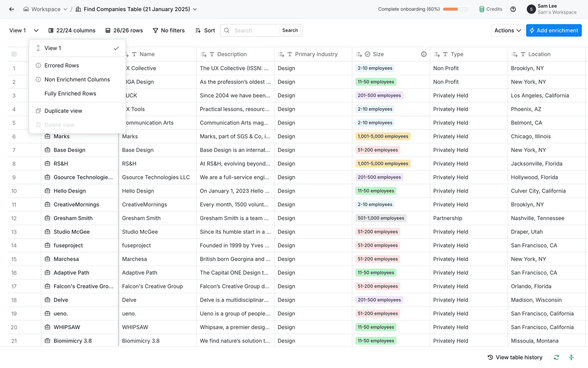The image size is (588, 368).
Task: Click into the Search input field
Action: (x=254, y=30)
